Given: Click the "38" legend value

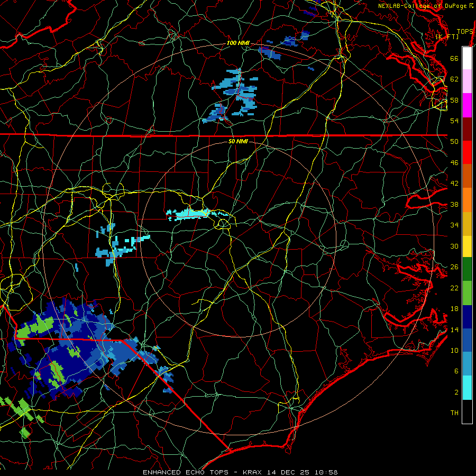Looking at the screenshot, I should [x=454, y=204].
